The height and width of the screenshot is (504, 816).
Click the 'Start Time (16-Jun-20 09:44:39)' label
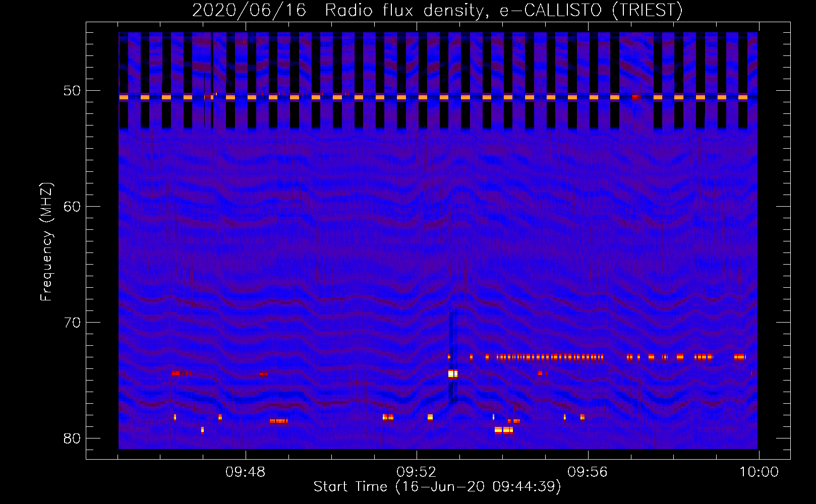[437, 487]
